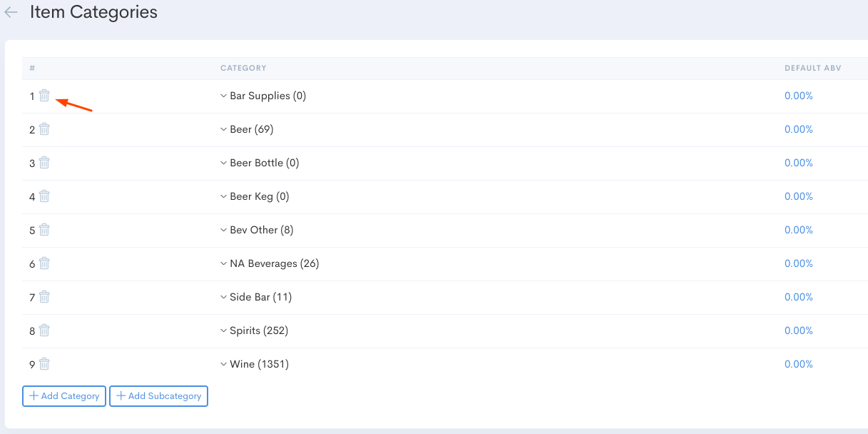This screenshot has height=434, width=868.
Task: Click the trash icon for Beer
Action: [x=44, y=128]
